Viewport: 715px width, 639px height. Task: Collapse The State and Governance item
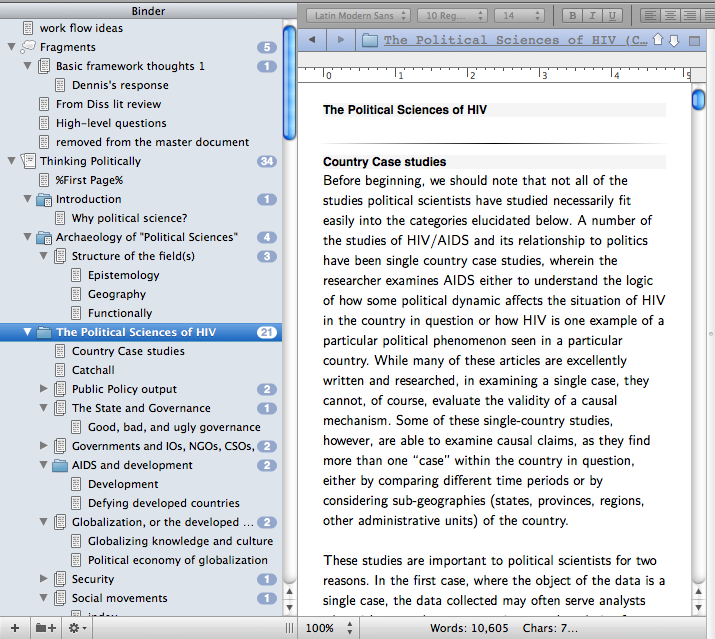pos(44,408)
